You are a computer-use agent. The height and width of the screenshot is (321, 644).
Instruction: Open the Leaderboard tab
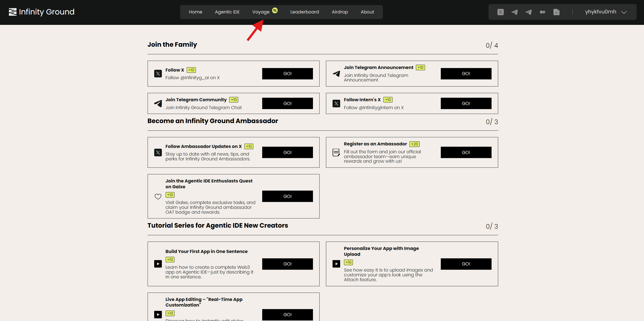[x=305, y=12]
